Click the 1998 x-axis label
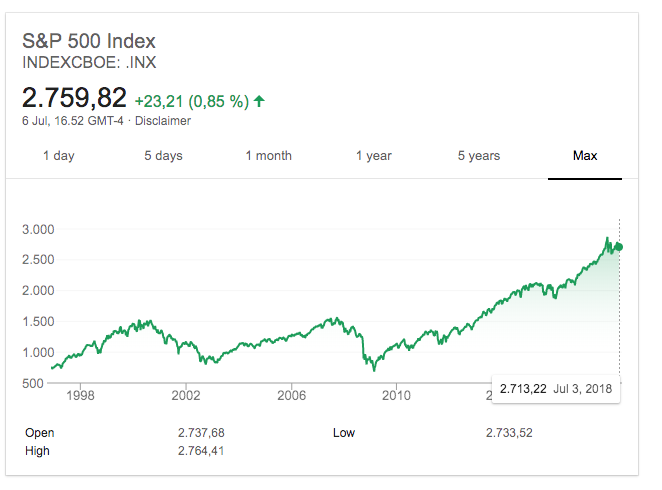Screen dimensions: 662x490 coord(80,395)
